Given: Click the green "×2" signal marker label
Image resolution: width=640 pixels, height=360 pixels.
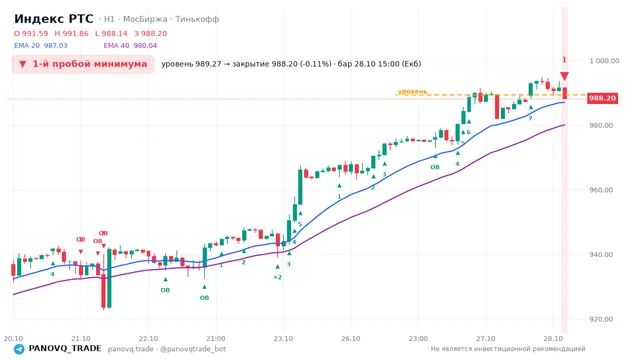Looking at the screenshot, I should pyautogui.click(x=278, y=277).
